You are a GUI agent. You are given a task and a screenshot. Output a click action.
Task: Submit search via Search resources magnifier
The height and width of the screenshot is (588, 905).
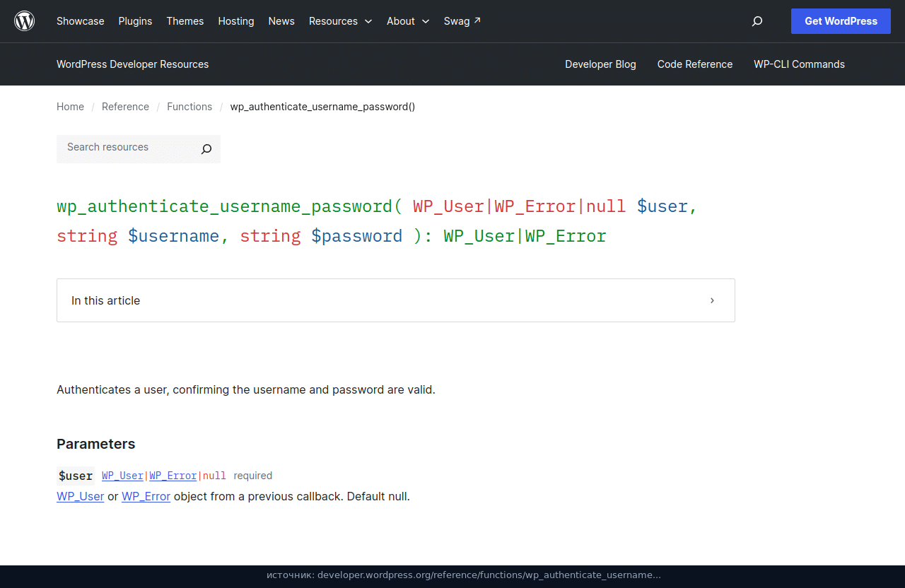[206, 149]
